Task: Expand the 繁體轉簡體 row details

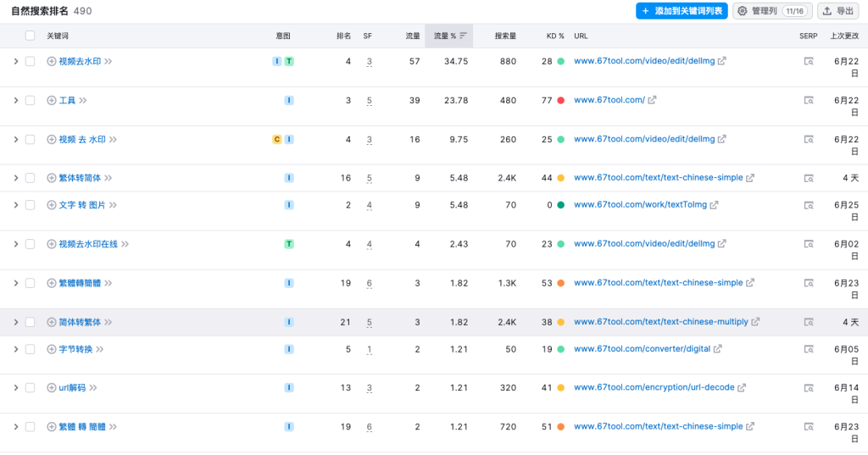Action: [x=16, y=283]
